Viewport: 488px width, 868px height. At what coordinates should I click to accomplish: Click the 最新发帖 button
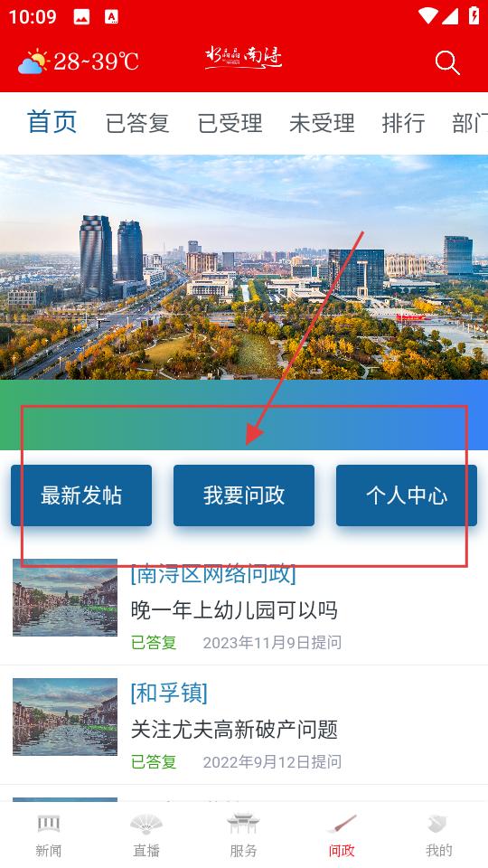click(x=81, y=495)
